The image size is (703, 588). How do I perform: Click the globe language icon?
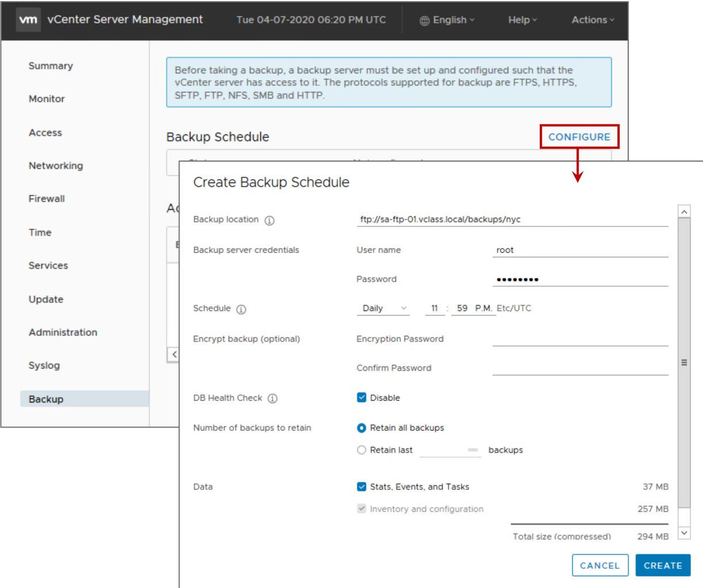pos(425,21)
